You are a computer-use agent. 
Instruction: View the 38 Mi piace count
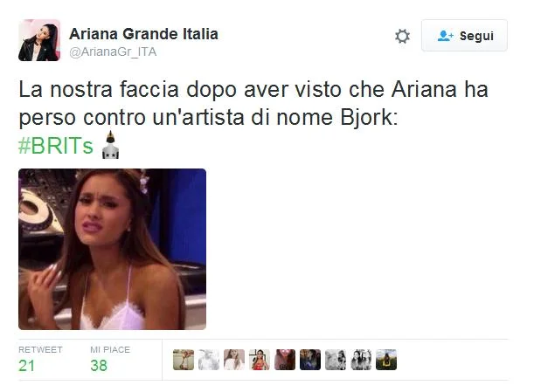[99, 366]
